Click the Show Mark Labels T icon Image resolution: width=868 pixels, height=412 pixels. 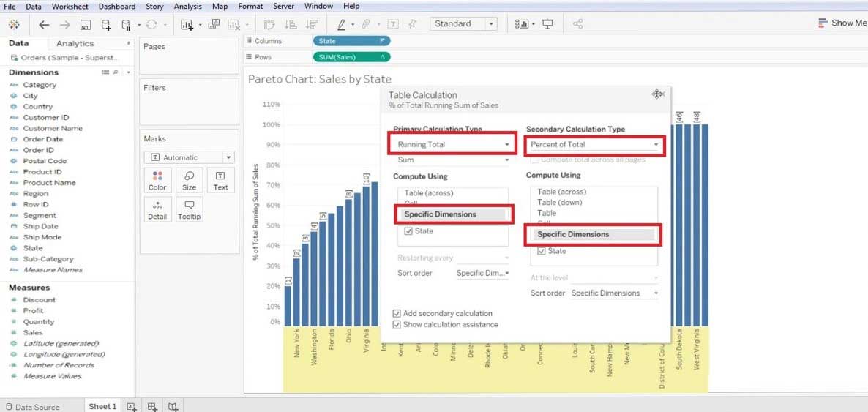coord(393,24)
